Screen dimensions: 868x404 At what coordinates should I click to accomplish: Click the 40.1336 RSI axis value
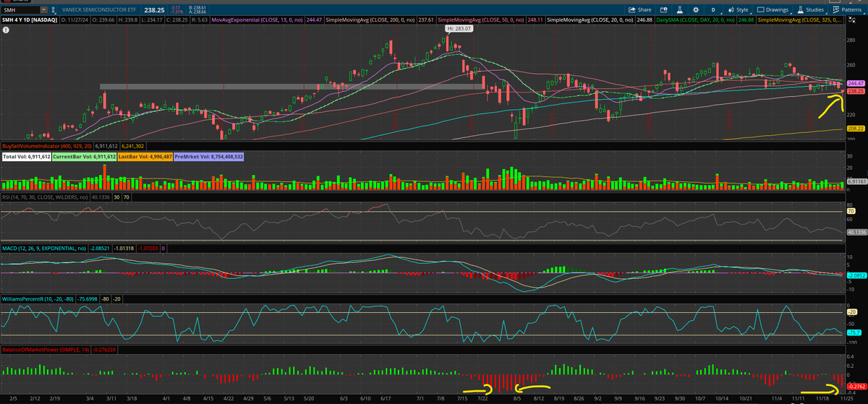(856, 233)
